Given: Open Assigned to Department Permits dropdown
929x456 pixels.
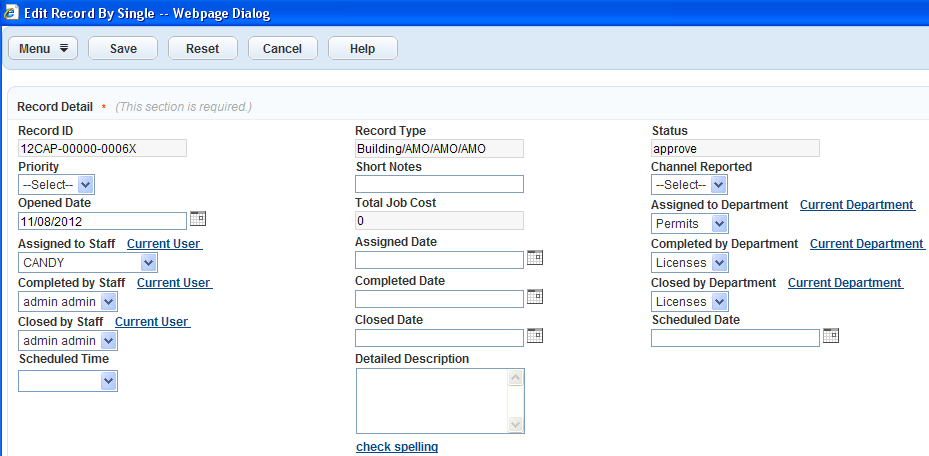Looking at the screenshot, I should pos(720,224).
